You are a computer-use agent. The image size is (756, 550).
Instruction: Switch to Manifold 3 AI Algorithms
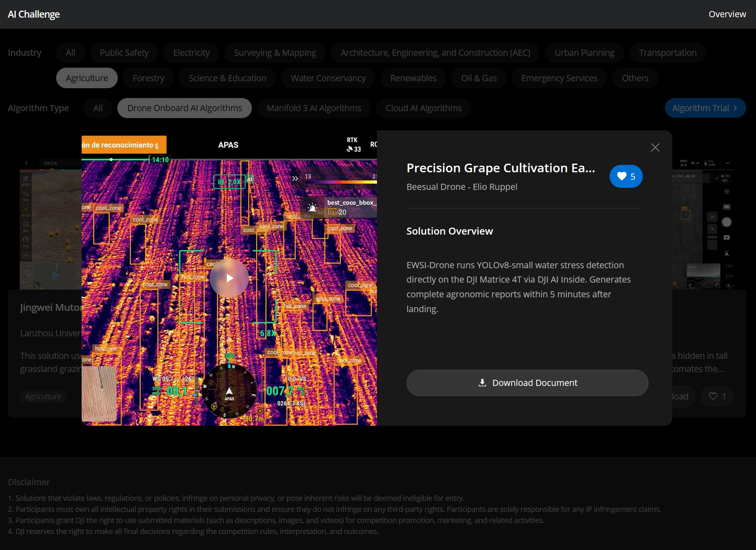(x=314, y=108)
